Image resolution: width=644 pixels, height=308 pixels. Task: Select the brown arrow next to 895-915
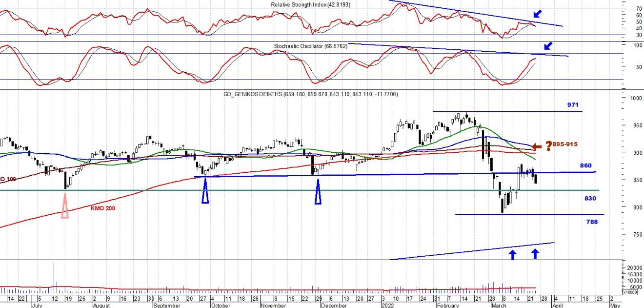click(x=537, y=146)
